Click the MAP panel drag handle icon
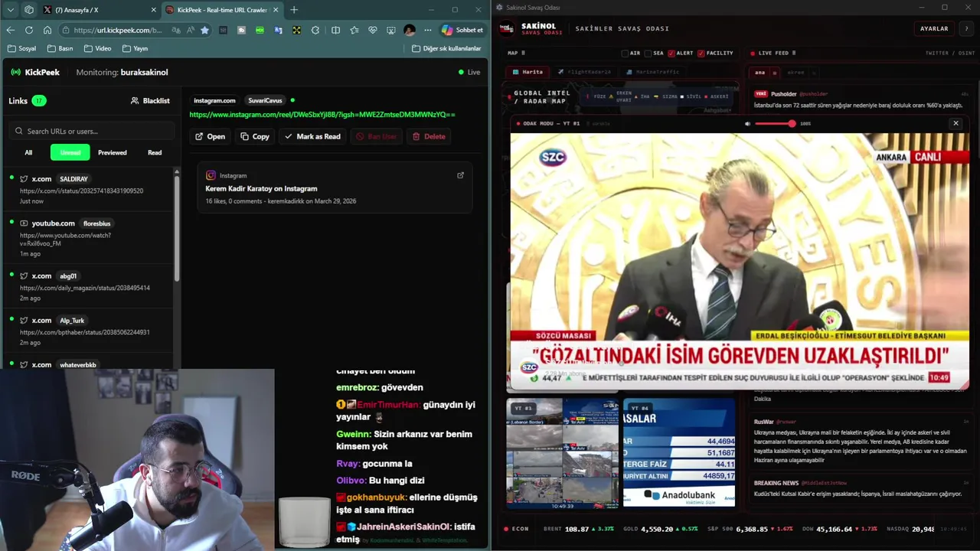 524,53
